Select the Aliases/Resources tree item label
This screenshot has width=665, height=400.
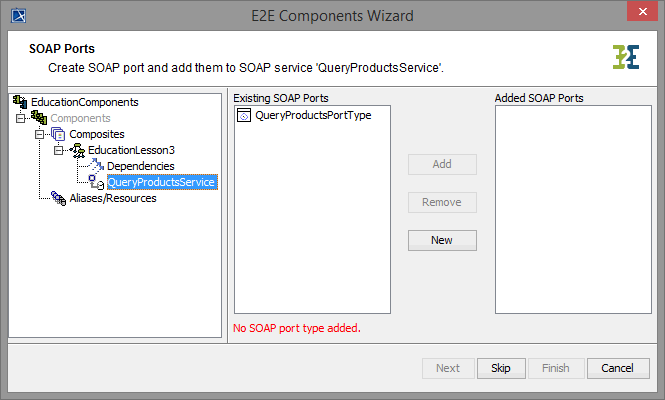(x=113, y=198)
